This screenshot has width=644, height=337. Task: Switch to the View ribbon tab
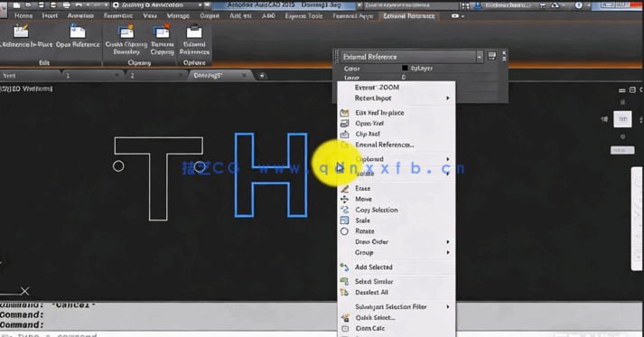(150, 15)
